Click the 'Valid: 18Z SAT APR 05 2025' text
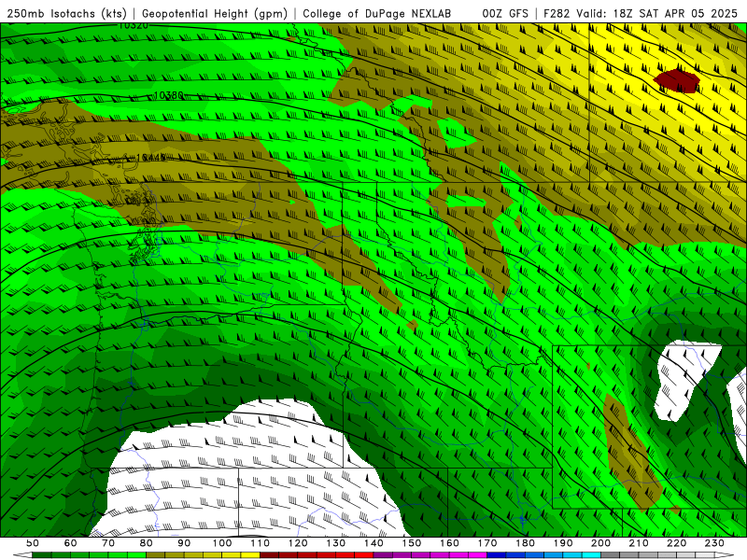Screen dimensions: 747x560 (657, 13)
